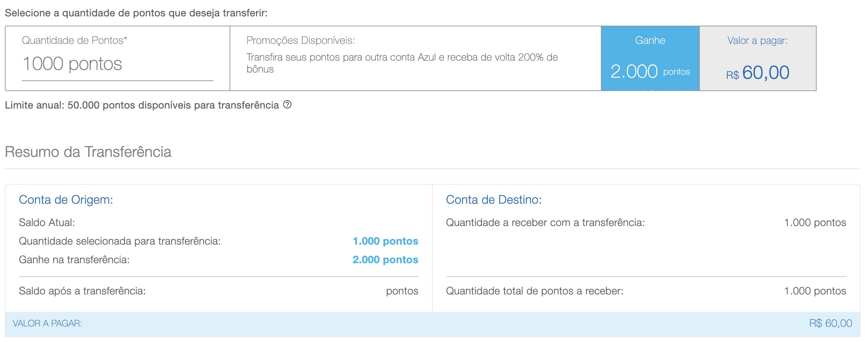Click the '1.000 pontos' value beside Quantidade total
This screenshot has width=868, height=342.
pyautogui.click(x=815, y=291)
